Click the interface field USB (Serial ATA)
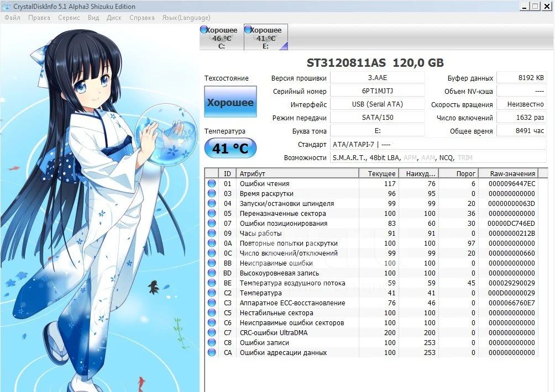The image size is (555, 392). coord(378,104)
